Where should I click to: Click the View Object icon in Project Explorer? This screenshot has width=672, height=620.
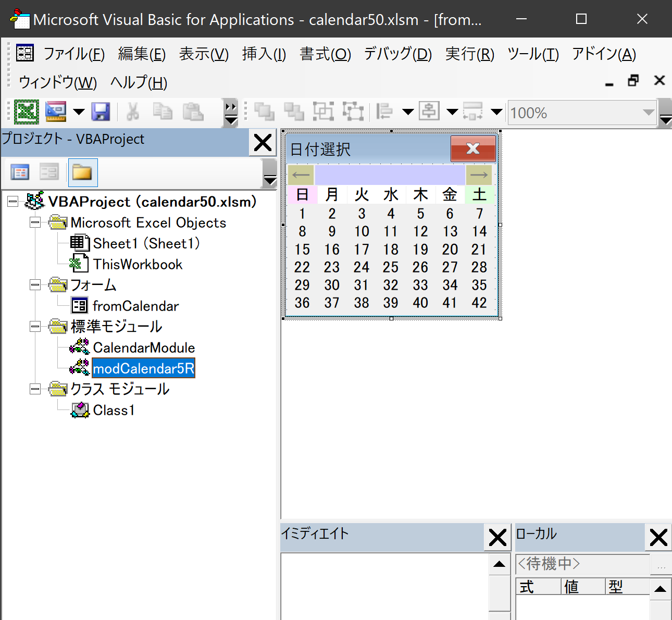[x=49, y=172]
